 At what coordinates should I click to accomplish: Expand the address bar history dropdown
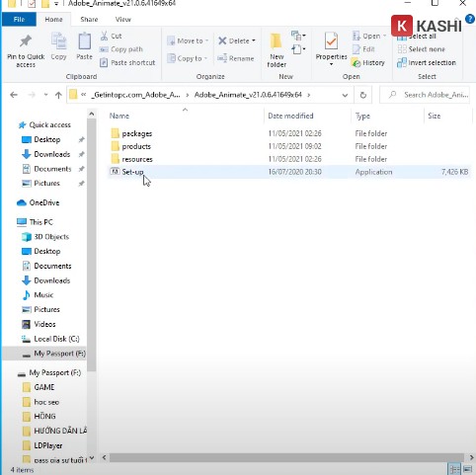345,95
